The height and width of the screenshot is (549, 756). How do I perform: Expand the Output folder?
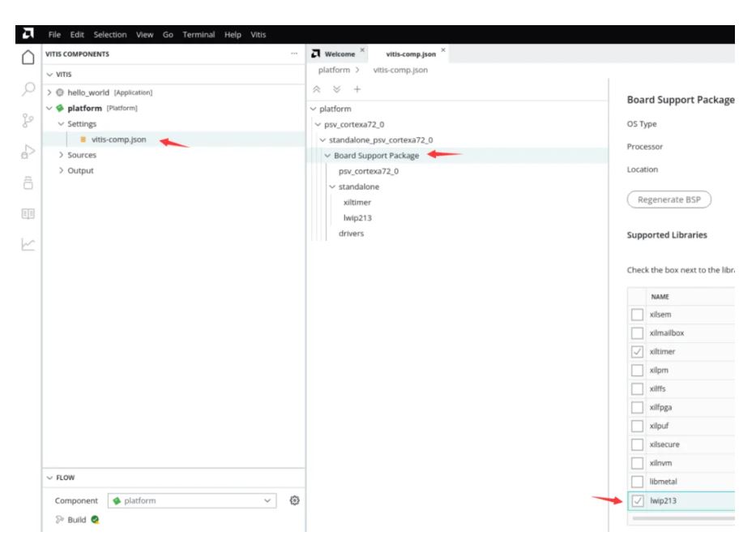coord(61,170)
